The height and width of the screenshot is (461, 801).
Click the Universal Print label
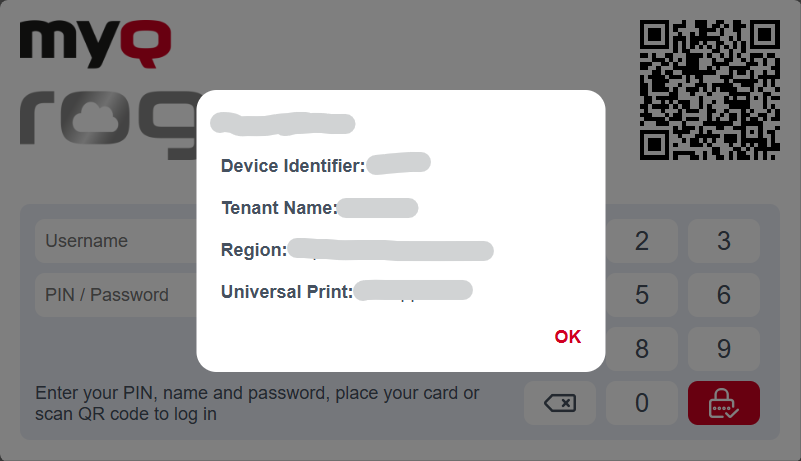tap(287, 292)
